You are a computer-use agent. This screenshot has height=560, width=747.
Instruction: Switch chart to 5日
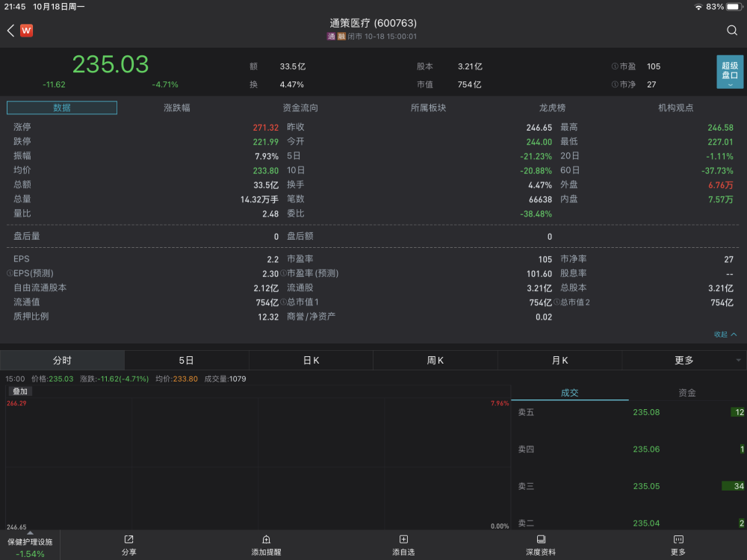coord(186,361)
